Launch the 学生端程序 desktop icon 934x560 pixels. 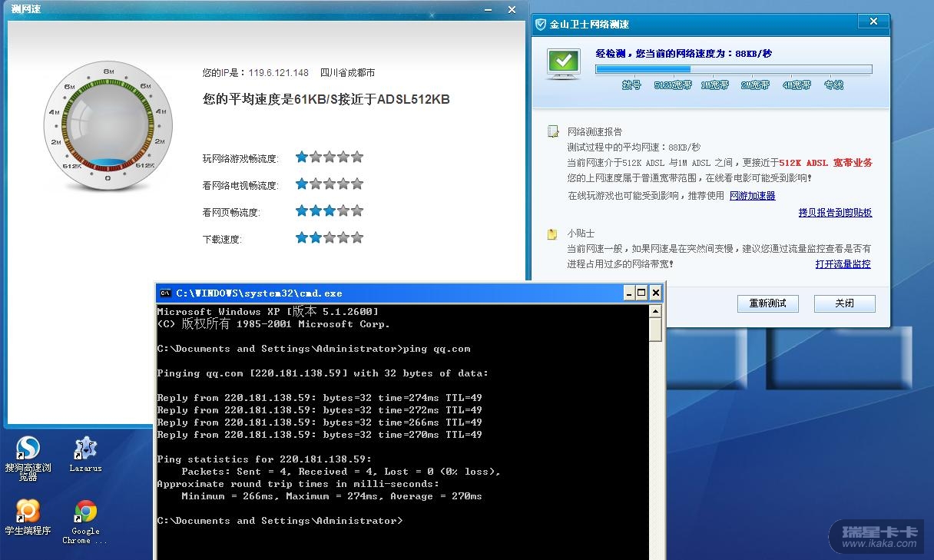point(28,517)
